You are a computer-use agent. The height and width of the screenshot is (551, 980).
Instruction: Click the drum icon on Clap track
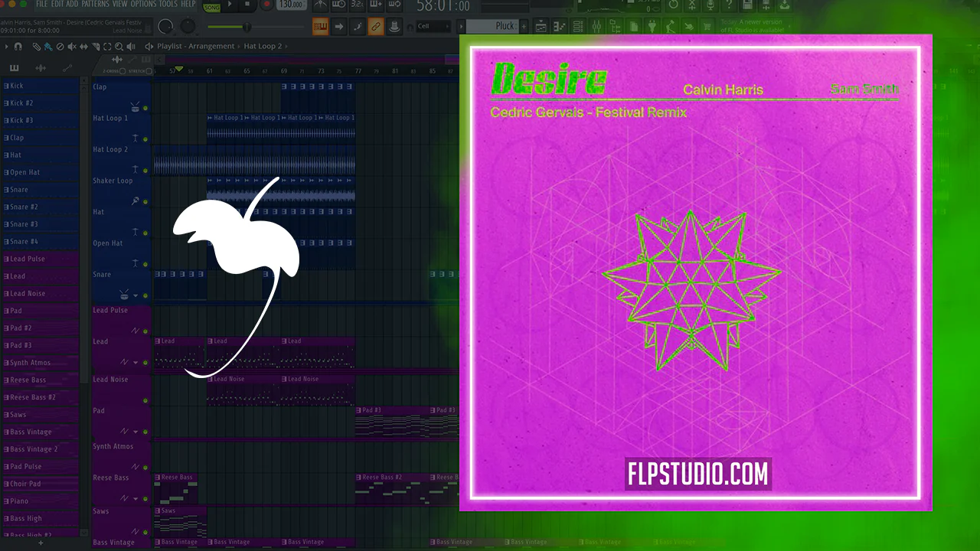(135, 106)
